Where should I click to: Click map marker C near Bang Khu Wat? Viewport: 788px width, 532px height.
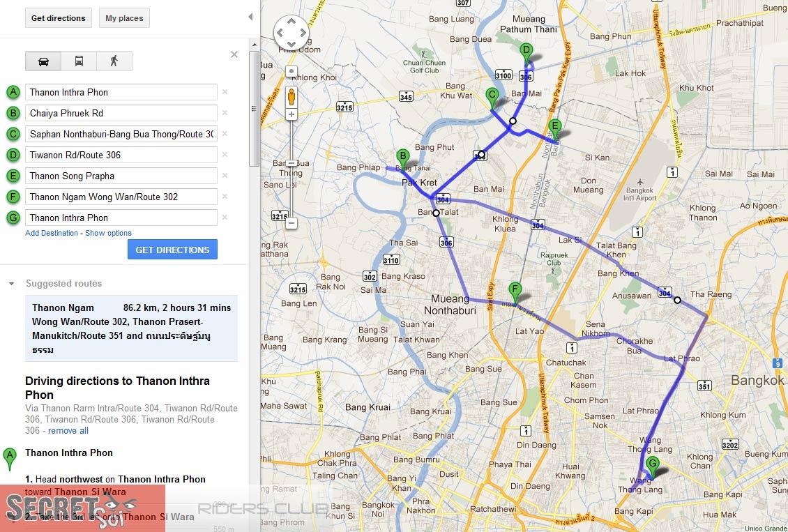[x=492, y=98]
